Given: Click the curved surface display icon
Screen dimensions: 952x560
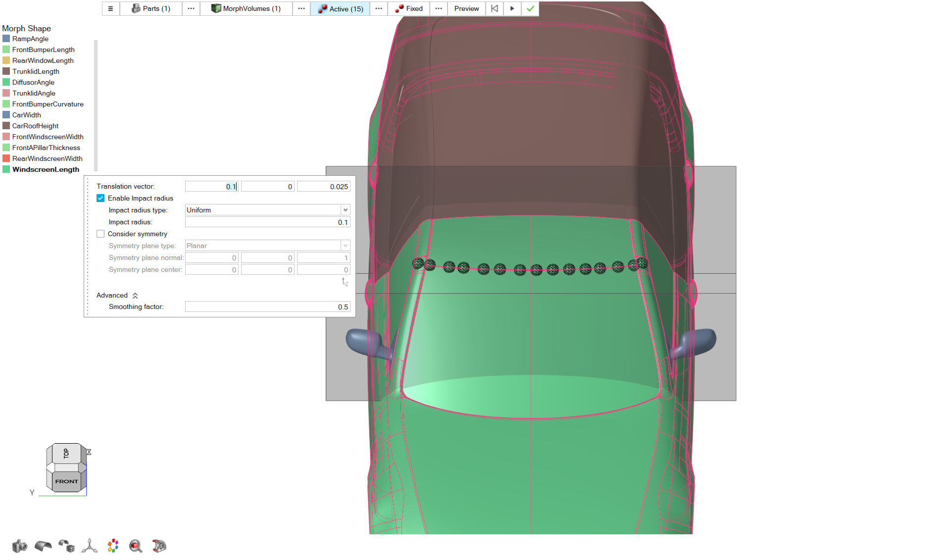Looking at the screenshot, I should (43, 546).
